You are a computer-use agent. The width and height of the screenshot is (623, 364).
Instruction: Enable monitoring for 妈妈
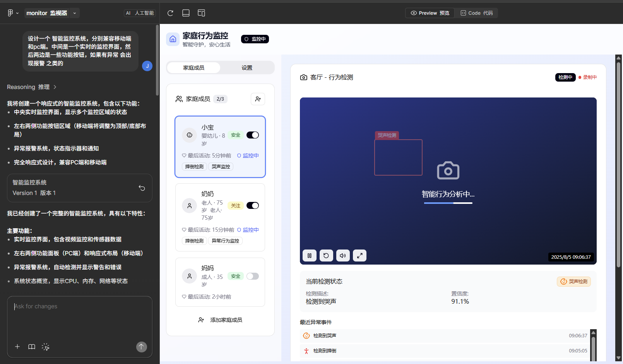point(252,276)
